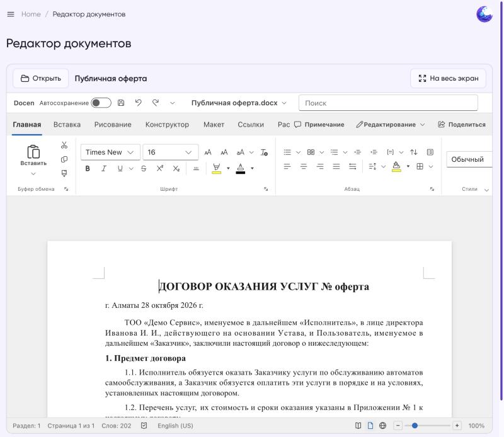The image size is (504, 437).
Task: Click the Home breadcrumb link
Action: [x=31, y=14]
